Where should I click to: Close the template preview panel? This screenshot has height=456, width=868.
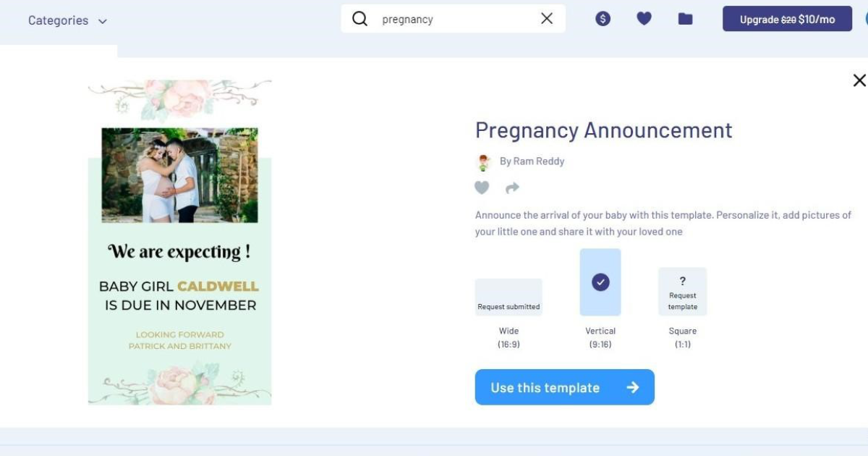point(859,80)
